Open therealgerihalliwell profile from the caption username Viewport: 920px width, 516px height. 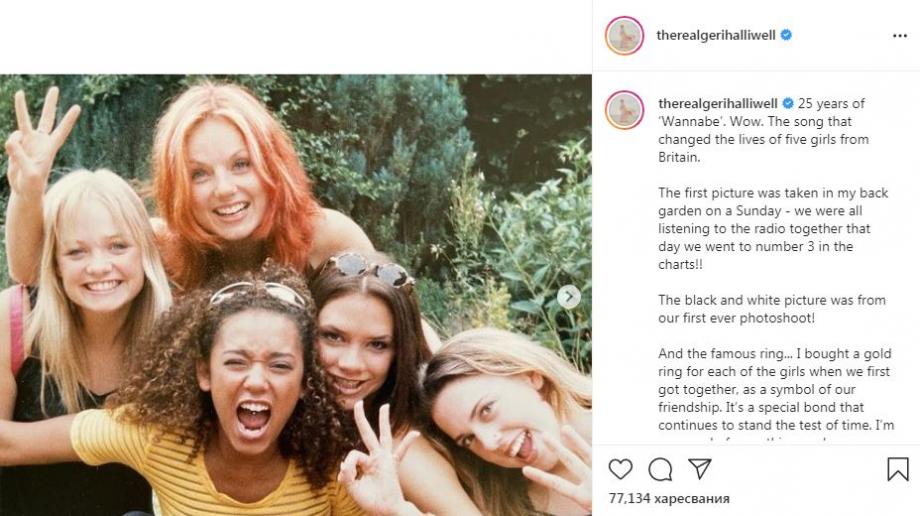pyautogui.click(x=718, y=103)
